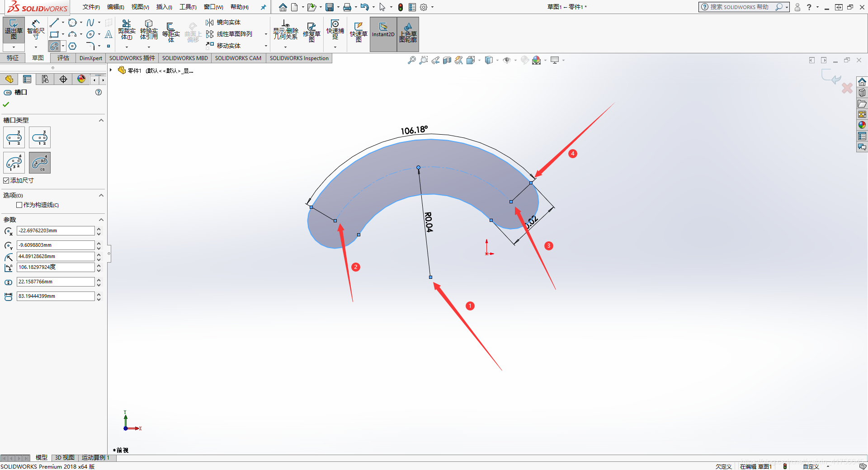Open the DisplayManager color-ball tab icon
868x470 pixels.
[81, 79]
